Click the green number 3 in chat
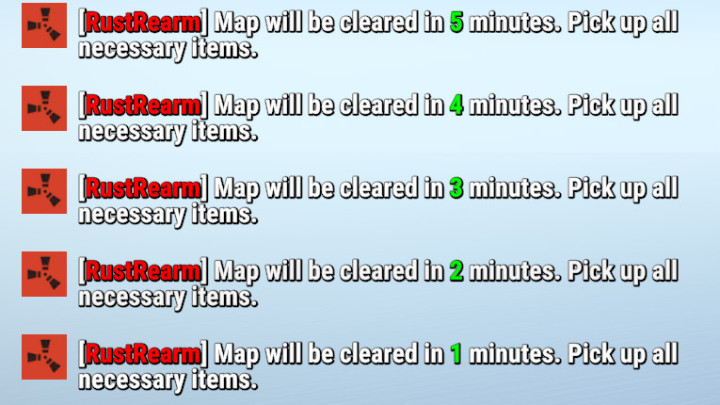Screen dimensions: 720x405 coord(456,188)
